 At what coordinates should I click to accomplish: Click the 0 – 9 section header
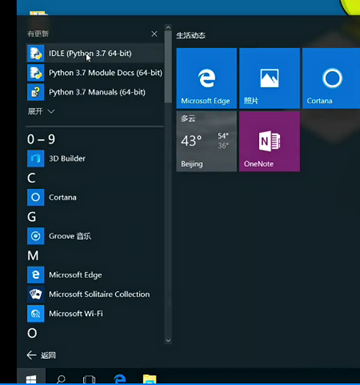coord(41,139)
